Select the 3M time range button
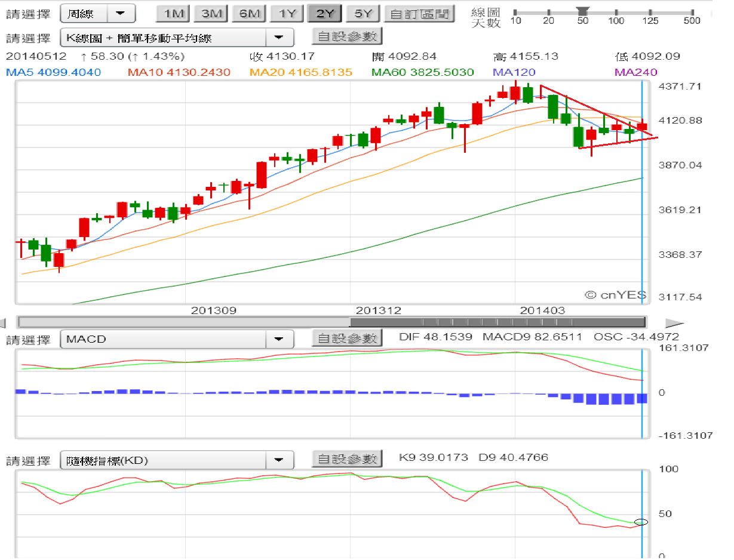This screenshot has height=560, width=734. [x=212, y=14]
